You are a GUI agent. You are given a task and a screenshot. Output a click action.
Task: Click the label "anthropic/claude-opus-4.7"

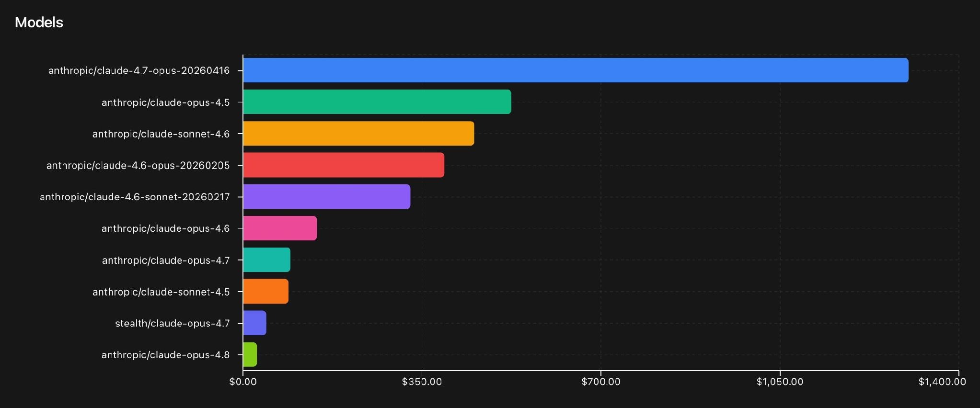coord(166,261)
